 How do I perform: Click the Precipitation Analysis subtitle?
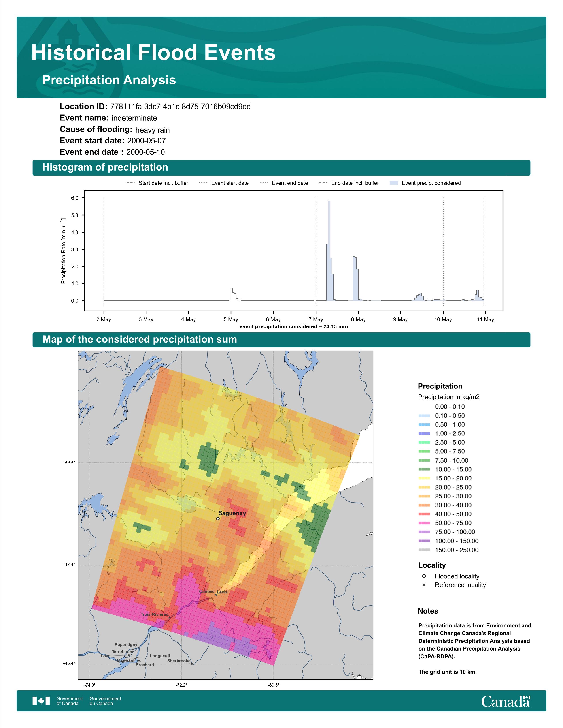coord(109,80)
